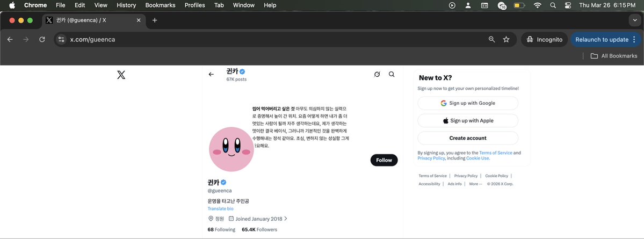Open the pink Kirby profile picture
The height and width of the screenshot is (239, 644).
(x=231, y=149)
